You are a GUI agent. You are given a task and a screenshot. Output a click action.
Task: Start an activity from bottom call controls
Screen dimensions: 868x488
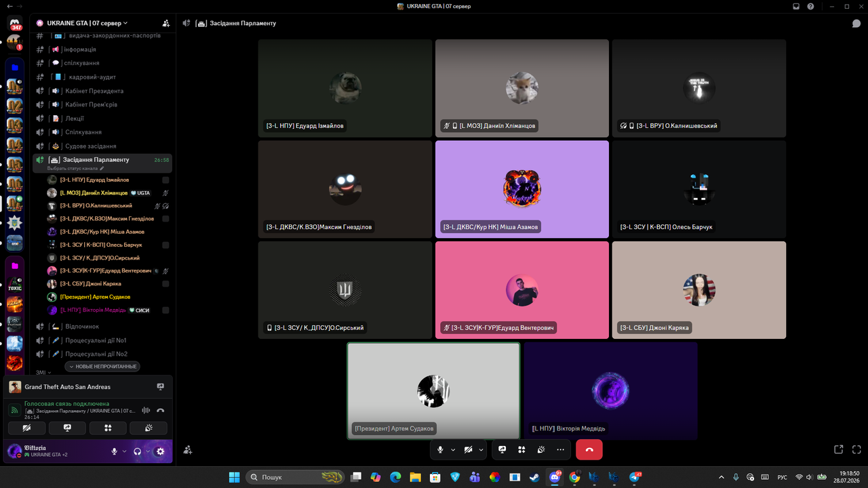pyautogui.click(x=521, y=449)
